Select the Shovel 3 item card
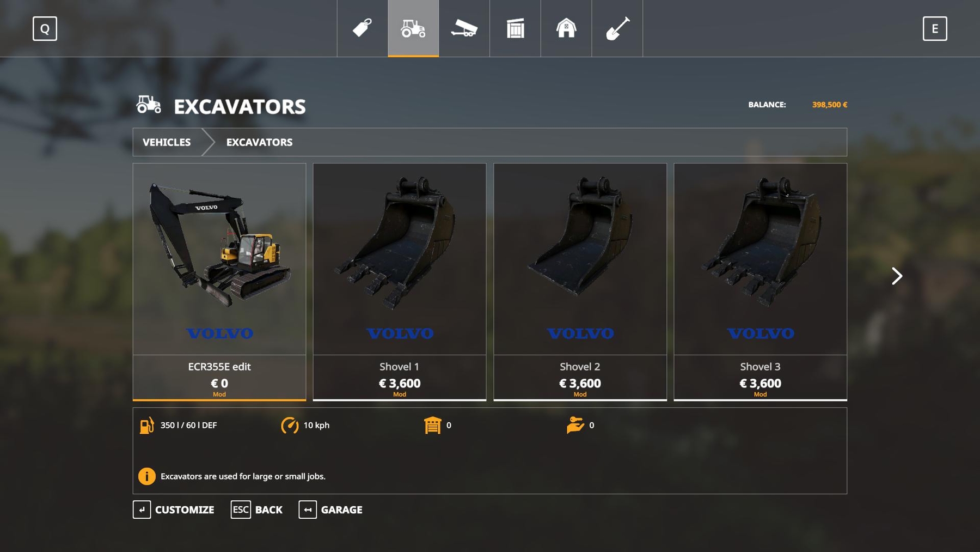The height and width of the screenshot is (552, 980). click(x=761, y=282)
